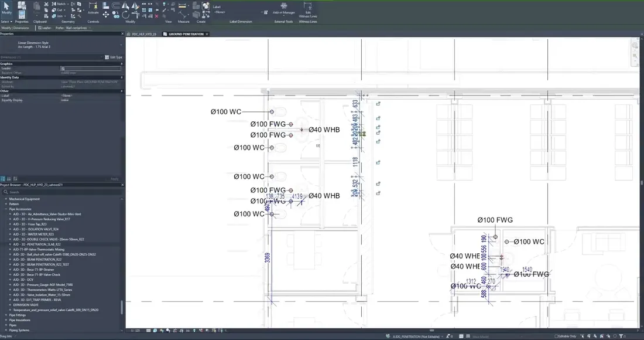
Task: Click the Edit Type button
Action: tap(114, 57)
